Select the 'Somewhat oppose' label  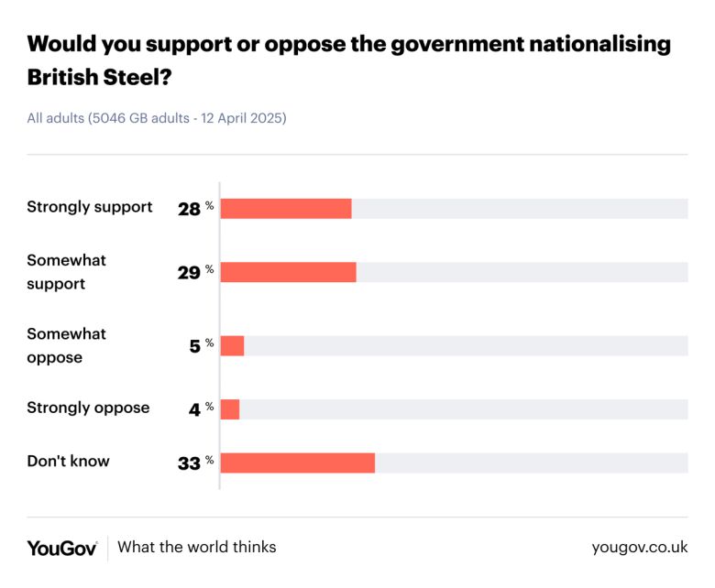pyautogui.click(x=67, y=345)
